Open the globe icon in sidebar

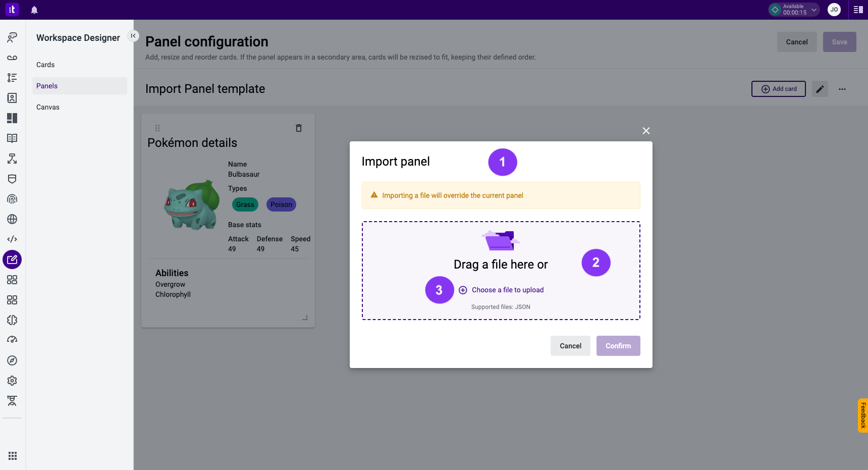point(12,219)
